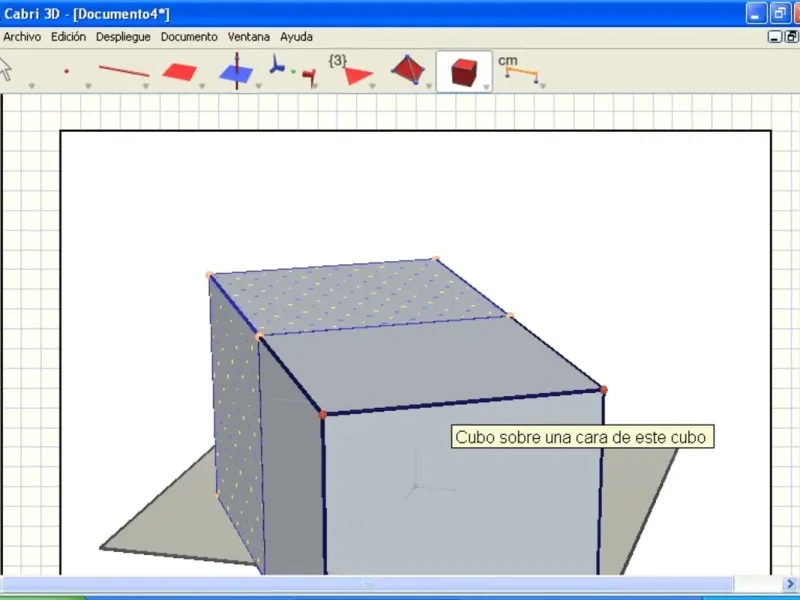Click the horizontal scrollbar right arrow
800x600 pixels.
tap(790, 583)
